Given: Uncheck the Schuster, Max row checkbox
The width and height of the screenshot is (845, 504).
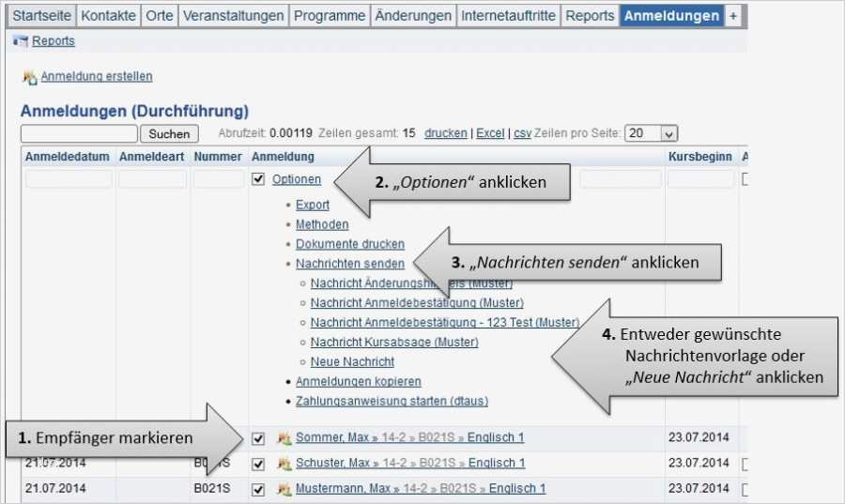Looking at the screenshot, I should (258, 464).
